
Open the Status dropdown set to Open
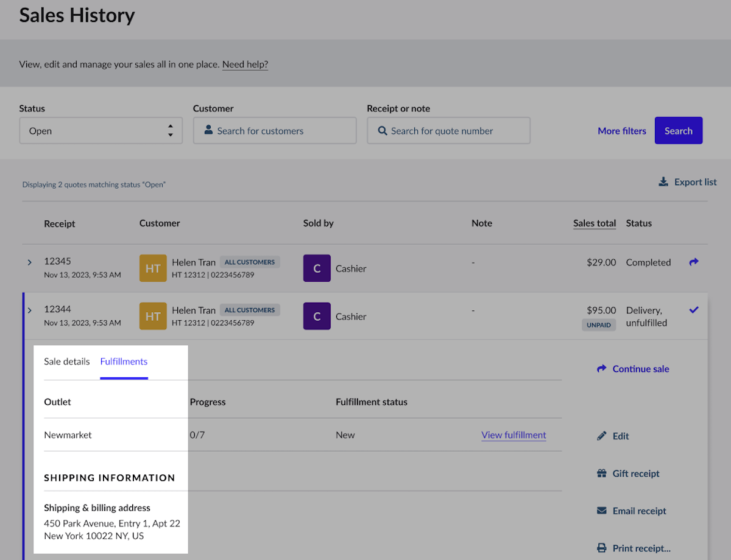point(101,131)
